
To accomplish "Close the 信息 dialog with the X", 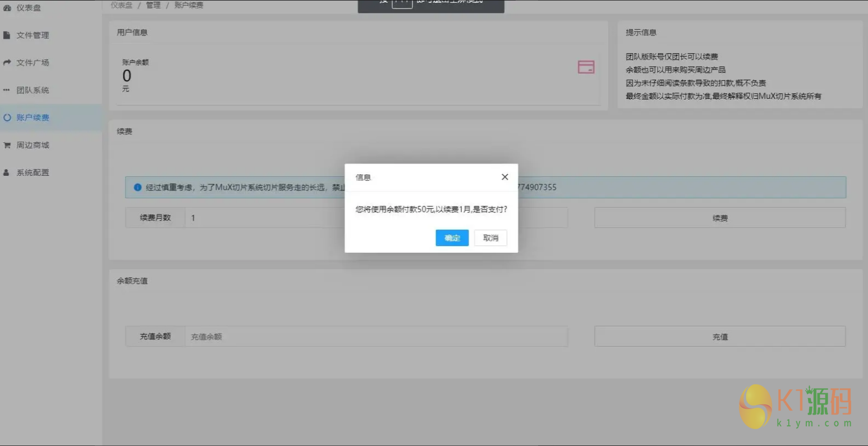I will click(504, 177).
